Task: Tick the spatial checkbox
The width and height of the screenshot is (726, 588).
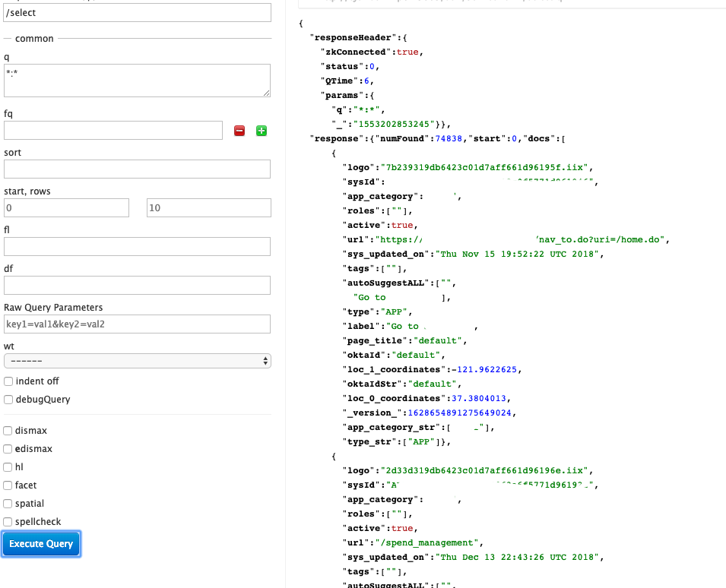Action: [x=8, y=504]
